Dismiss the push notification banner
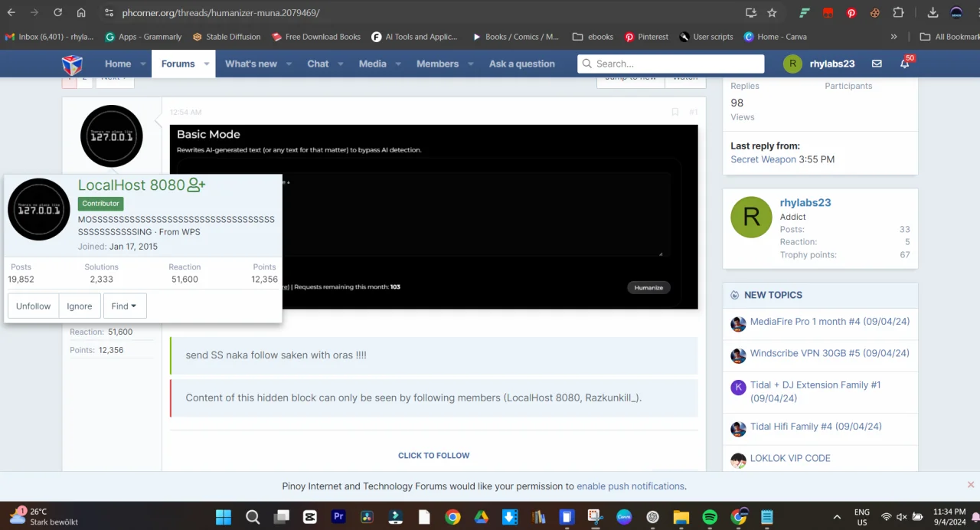The height and width of the screenshot is (530, 980). [971, 485]
